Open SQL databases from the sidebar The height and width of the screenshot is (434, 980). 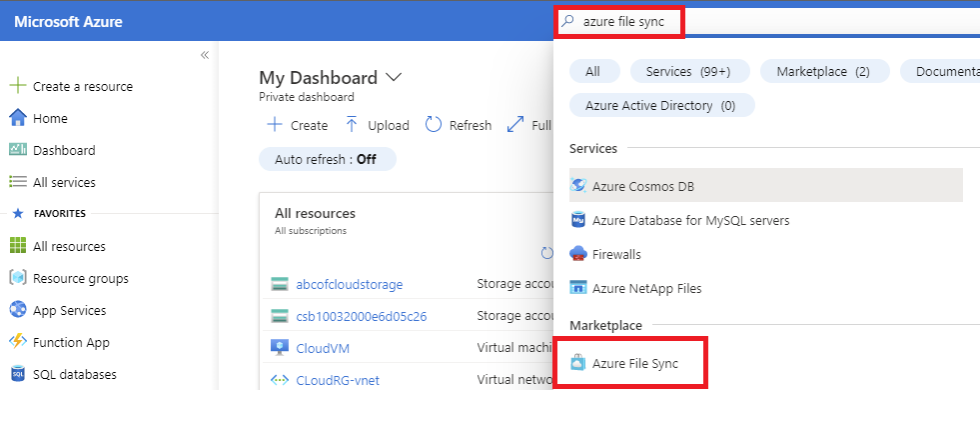(74, 374)
